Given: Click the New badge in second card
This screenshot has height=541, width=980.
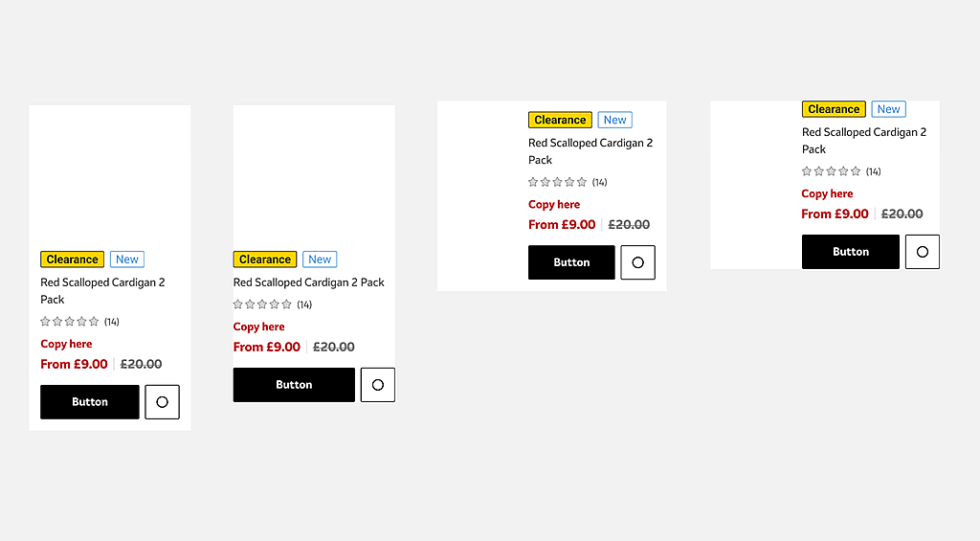Looking at the screenshot, I should pos(320,259).
